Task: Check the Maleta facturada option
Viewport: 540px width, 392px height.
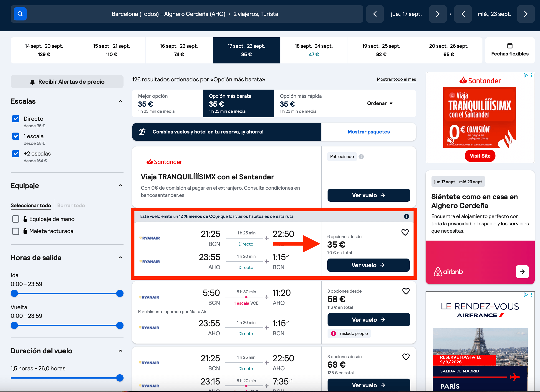Action: click(16, 231)
